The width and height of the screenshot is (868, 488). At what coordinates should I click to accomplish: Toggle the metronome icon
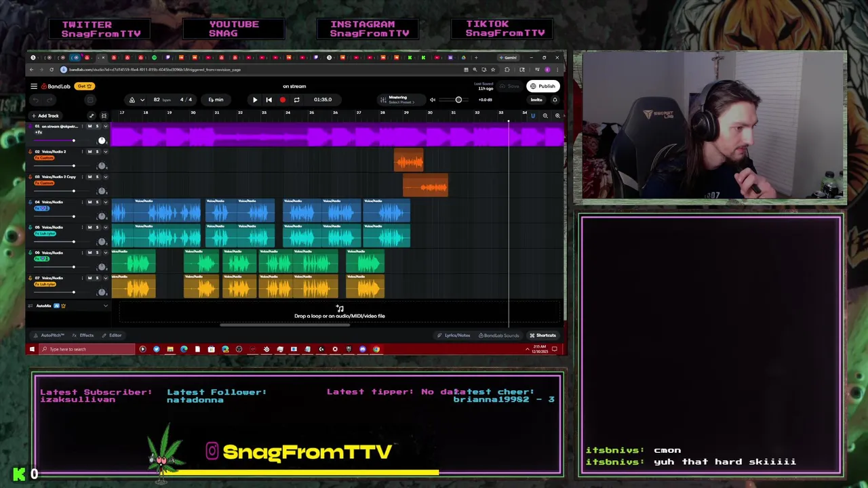(x=132, y=100)
